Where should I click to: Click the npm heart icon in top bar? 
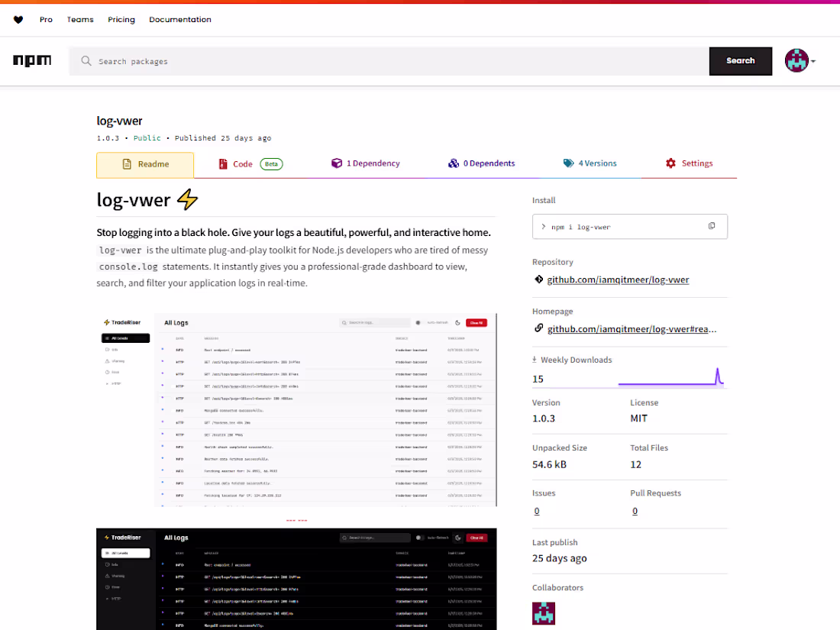click(x=18, y=19)
